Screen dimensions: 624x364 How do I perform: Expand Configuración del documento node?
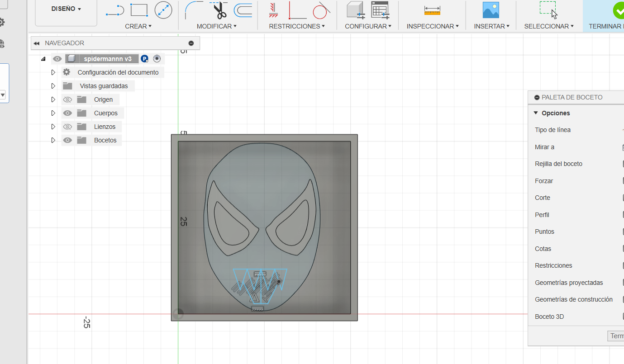pyautogui.click(x=53, y=72)
